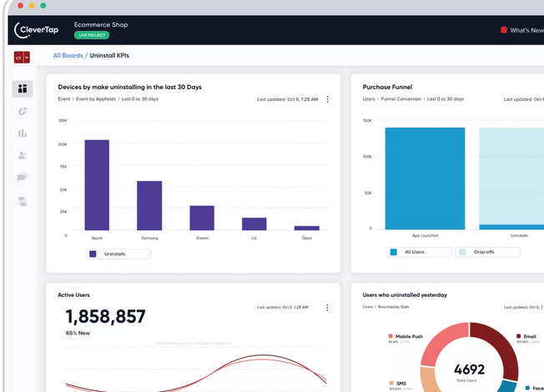Image resolution: width=544 pixels, height=392 pixels.
Task: Click the CleverTap logo
Action: click(37, 30)
